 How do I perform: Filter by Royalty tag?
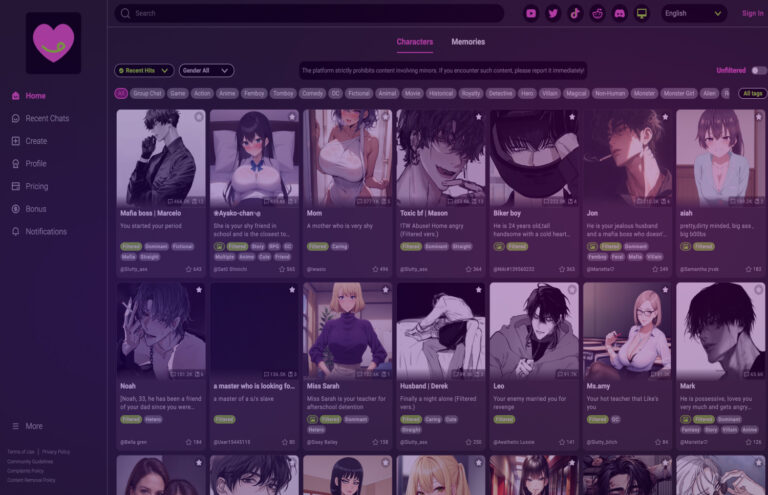(x=471, y=93)
